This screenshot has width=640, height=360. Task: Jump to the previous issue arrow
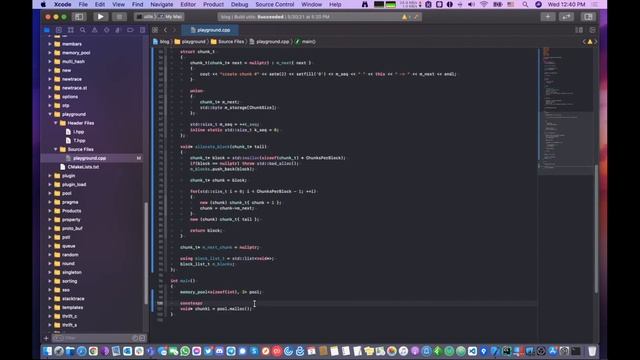tap(584, 42)
